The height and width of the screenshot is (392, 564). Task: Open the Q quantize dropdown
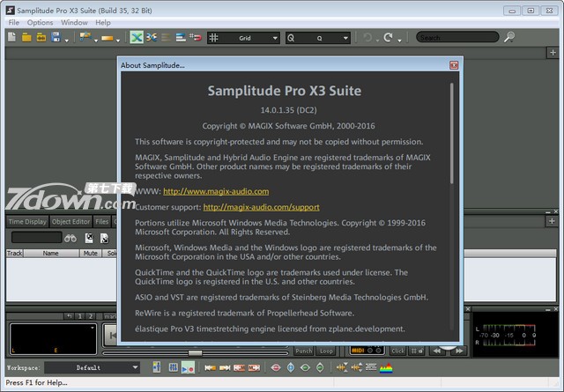click(x=318, y=38)
